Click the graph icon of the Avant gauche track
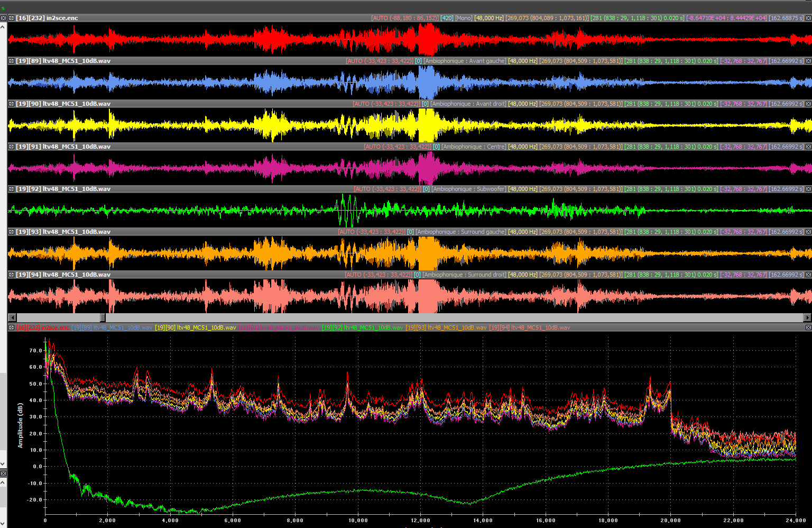 11,61
